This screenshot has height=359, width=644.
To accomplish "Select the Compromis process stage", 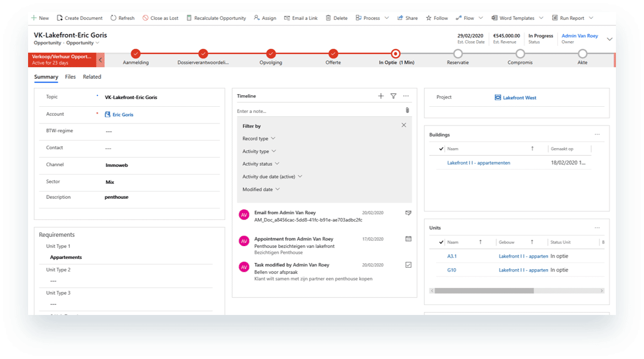I will point(520,54).
